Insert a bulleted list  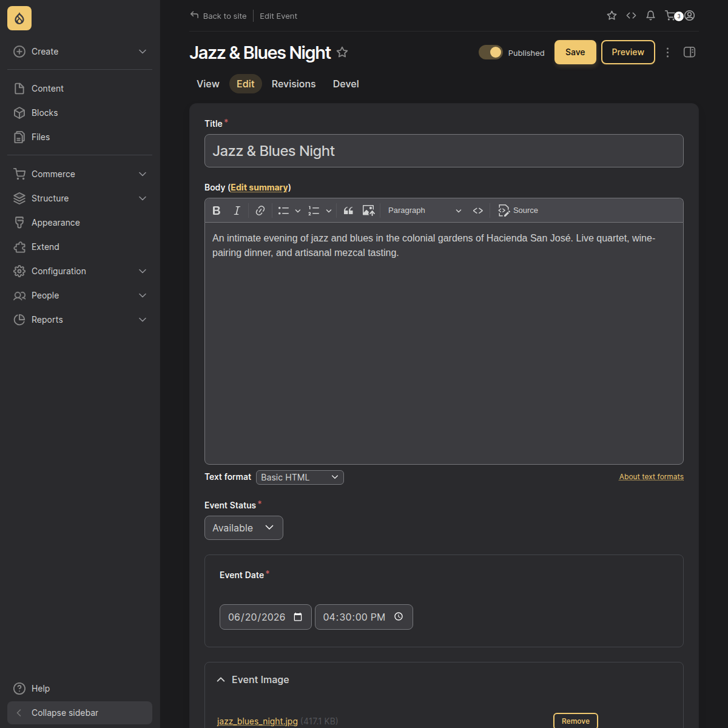(283, 211)
